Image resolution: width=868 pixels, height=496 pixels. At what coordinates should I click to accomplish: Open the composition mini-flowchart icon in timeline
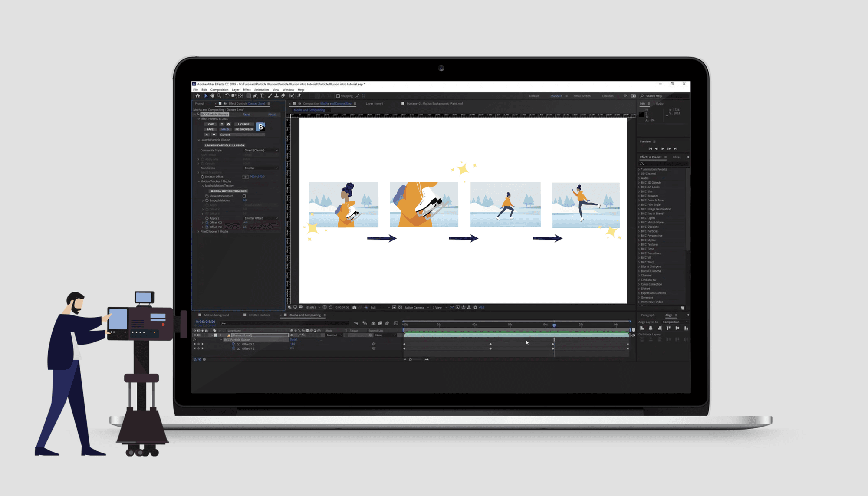[x=356, y=323]
